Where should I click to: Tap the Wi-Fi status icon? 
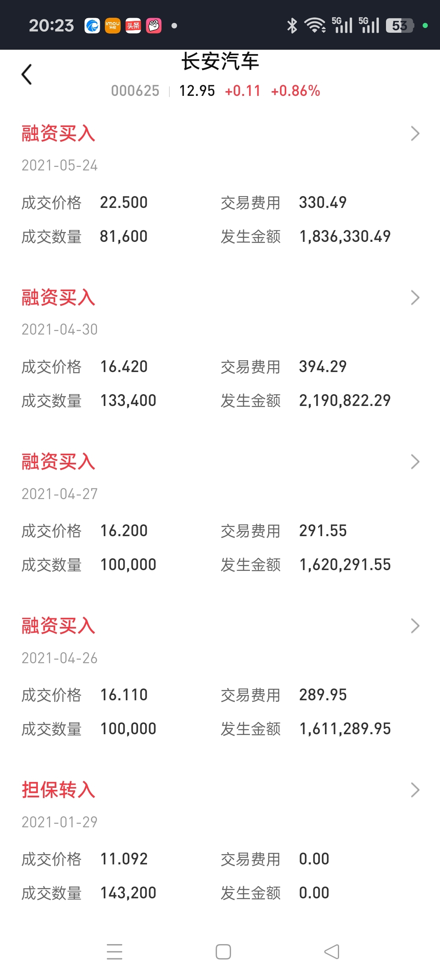tap(315, 26)
